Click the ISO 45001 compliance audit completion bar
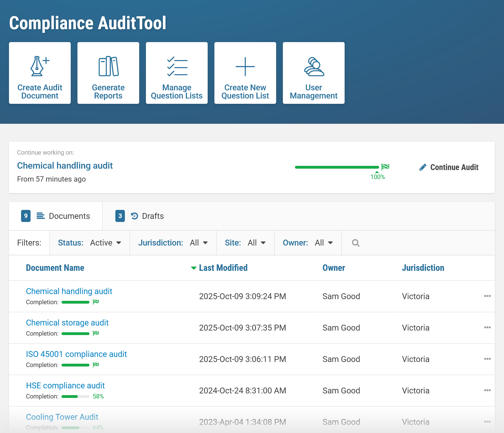Screen dimensions: 504x433 75,365
